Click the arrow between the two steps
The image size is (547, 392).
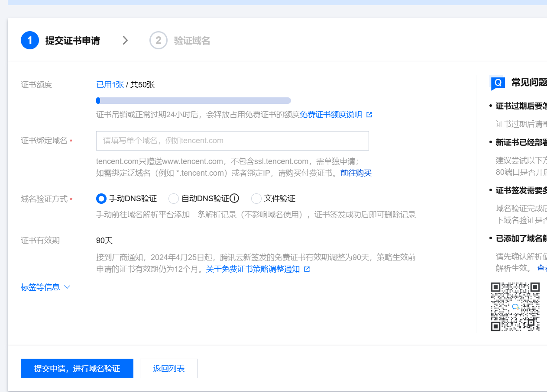[x=125, y=40]
